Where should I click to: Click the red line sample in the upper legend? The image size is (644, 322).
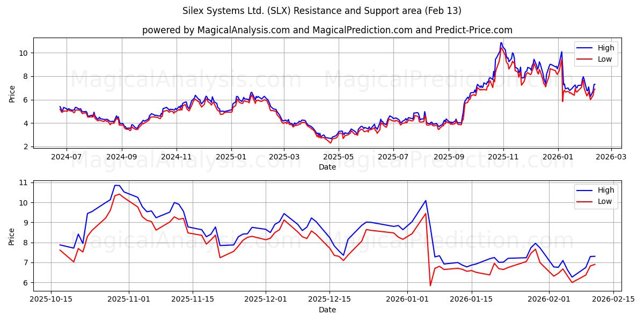click(586, 60)
